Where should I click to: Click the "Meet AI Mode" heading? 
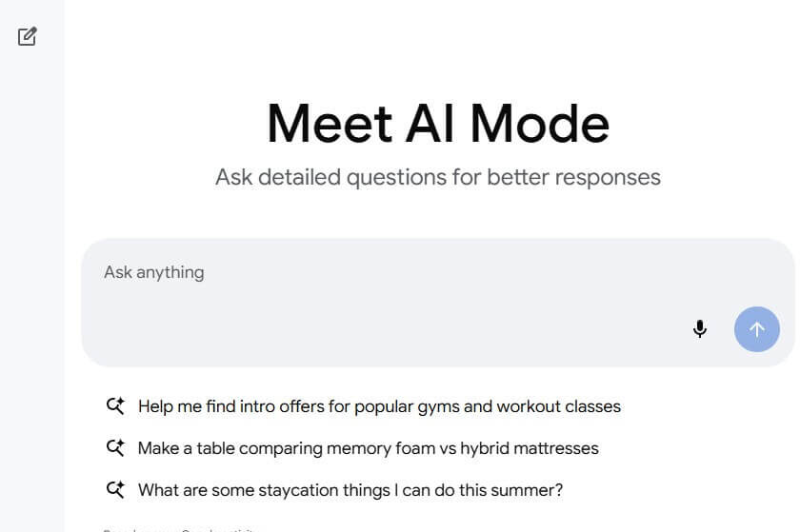click(437, 123)
